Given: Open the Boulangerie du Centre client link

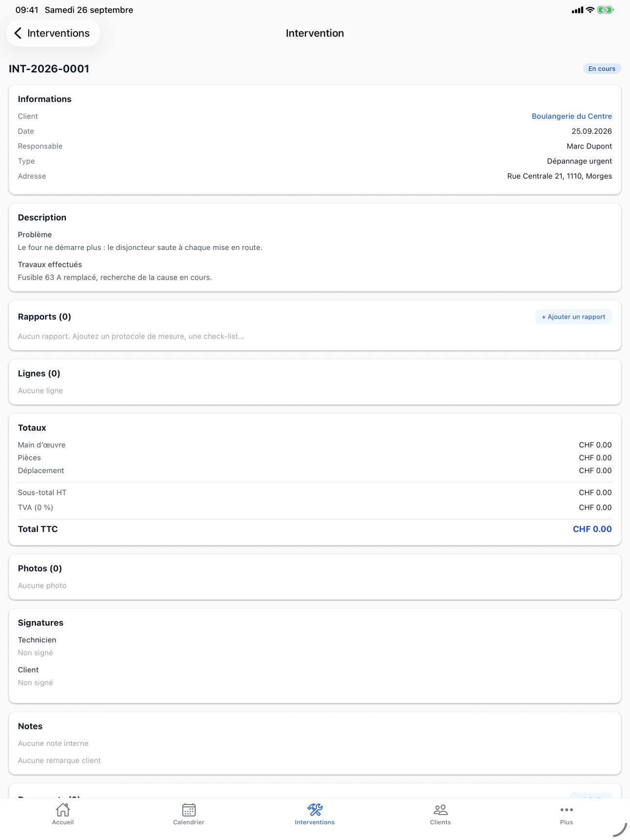Looking at the screenshot, I should pyautogui.click(x=571, y=116).
